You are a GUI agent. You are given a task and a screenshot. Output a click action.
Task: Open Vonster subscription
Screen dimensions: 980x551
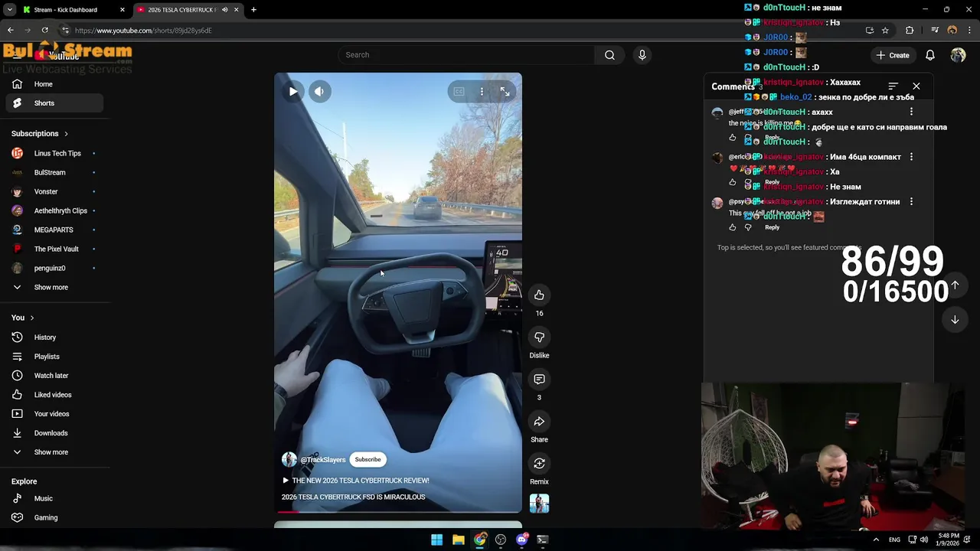[x=54, y=191]
